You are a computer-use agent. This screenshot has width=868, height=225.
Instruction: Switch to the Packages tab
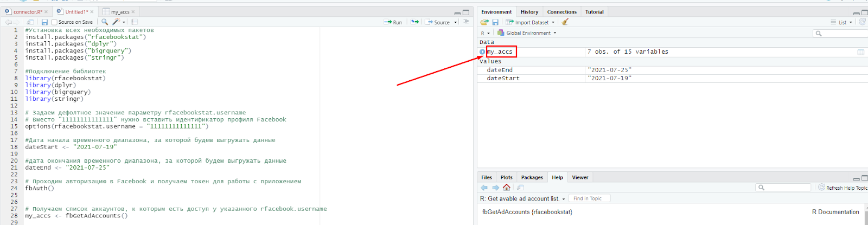[532, 177]
